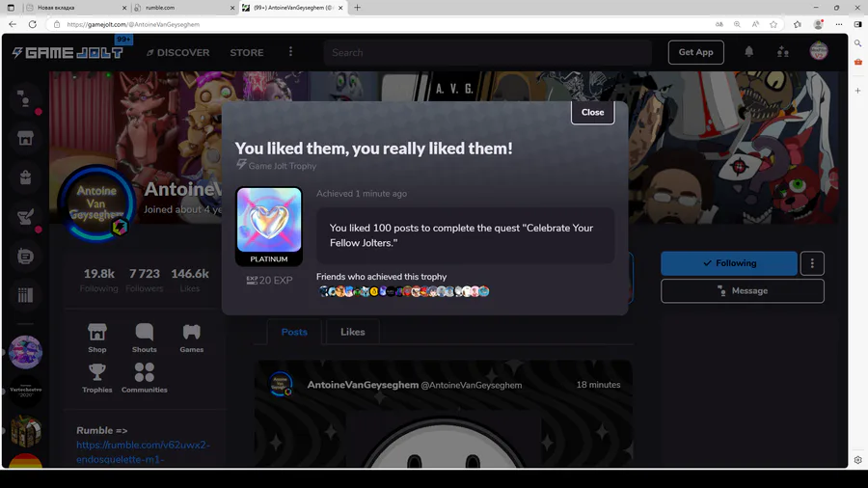Open the user avatar menu in Game Jolt
Image resolution: width=868 pixels, height=488 pixels.
point(819,51)
